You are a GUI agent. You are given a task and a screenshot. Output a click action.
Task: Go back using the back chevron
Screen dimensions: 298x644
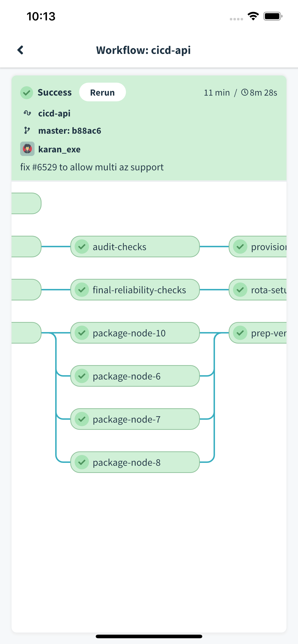point(20,50)
